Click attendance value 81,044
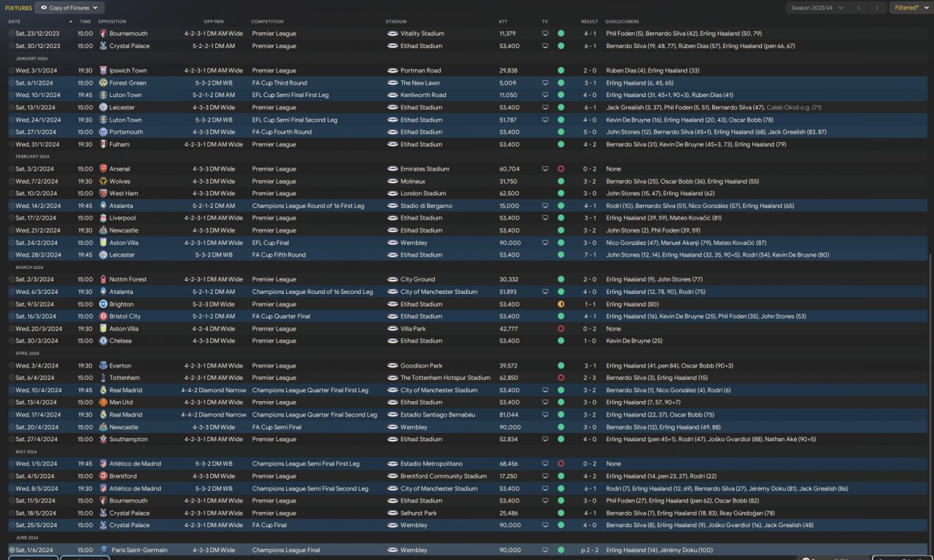This screenshot has width=934, height=560. pyautogui.click(x=509, y=415)
